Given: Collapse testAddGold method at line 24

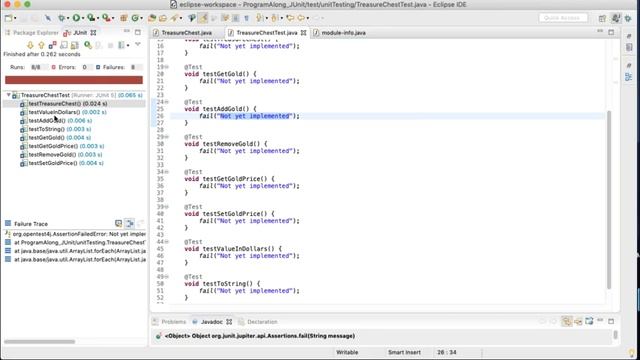Looking at the screenshot, I should [x=167, y=102].
